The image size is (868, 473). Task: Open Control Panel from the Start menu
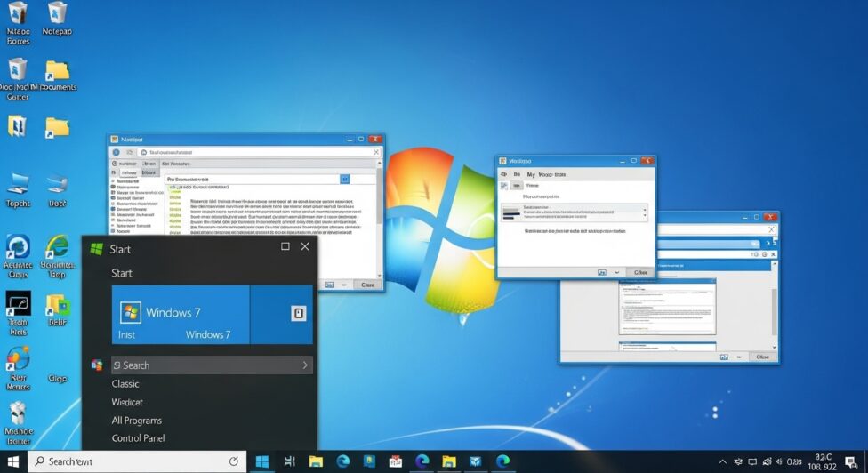(139, 438)
